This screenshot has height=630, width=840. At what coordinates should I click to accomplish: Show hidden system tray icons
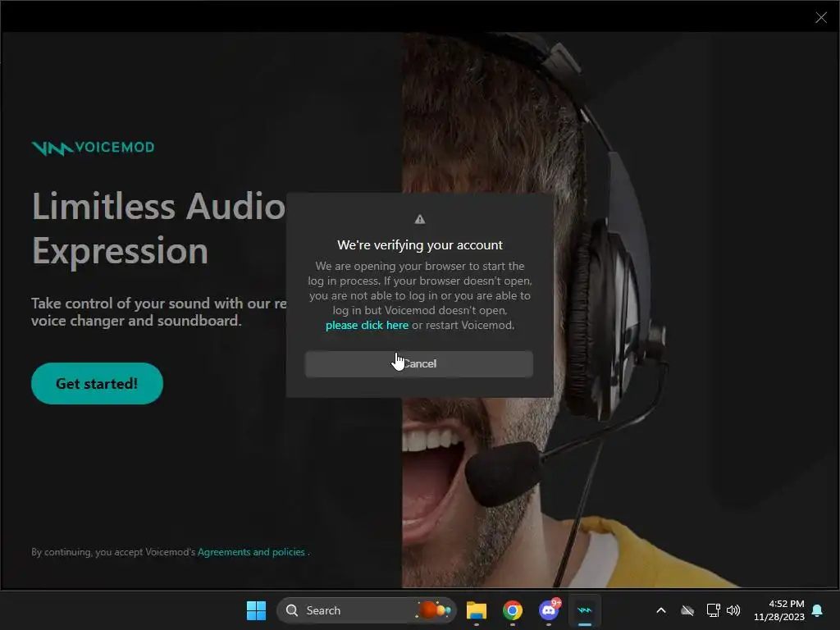[x=661, y=610]
